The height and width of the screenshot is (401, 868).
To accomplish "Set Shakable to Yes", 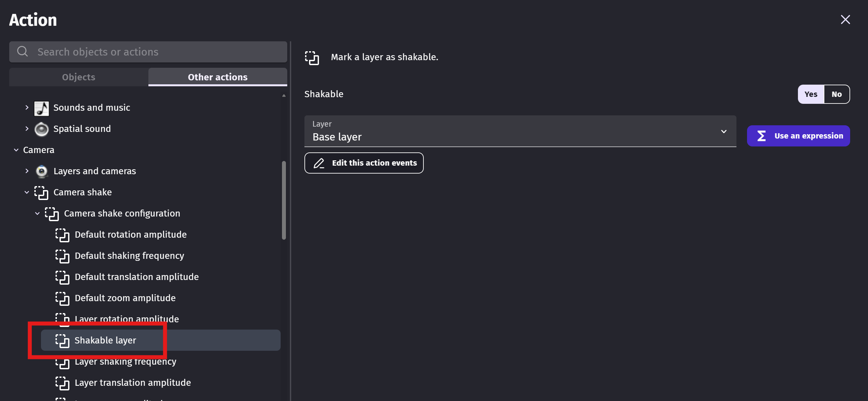I will click(x=811, y=94).
